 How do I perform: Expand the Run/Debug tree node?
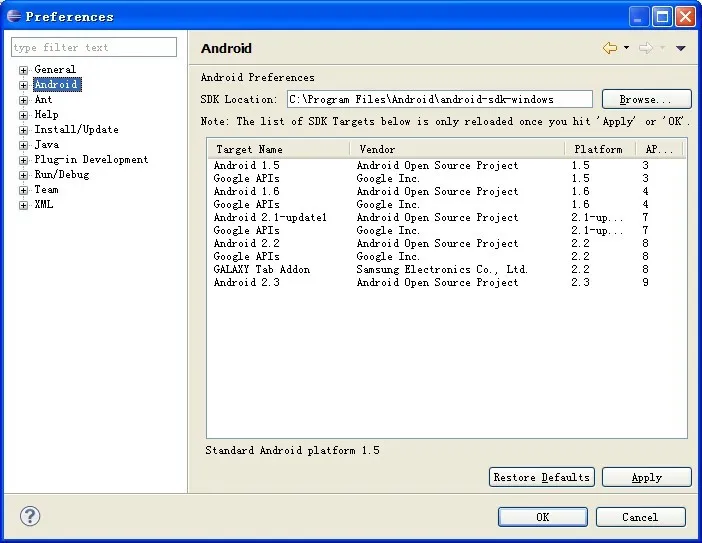pyautogui.click(x=23, y=175)
